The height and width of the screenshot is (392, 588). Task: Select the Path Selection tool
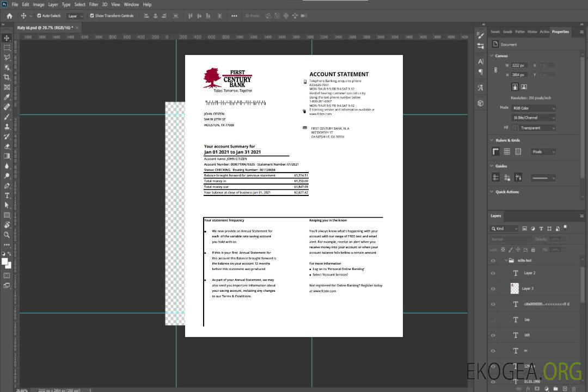(7, 205)
